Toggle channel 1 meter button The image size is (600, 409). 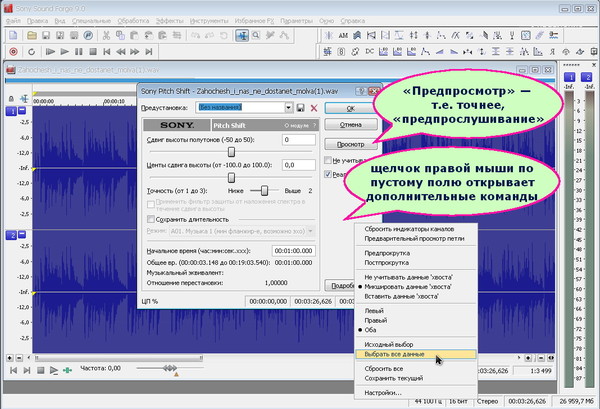tap(570, 77)
